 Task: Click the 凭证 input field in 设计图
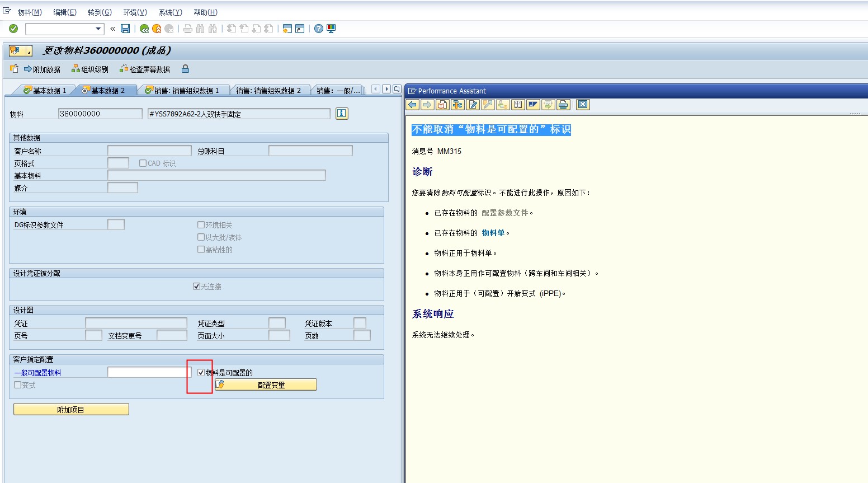(136, 323)
